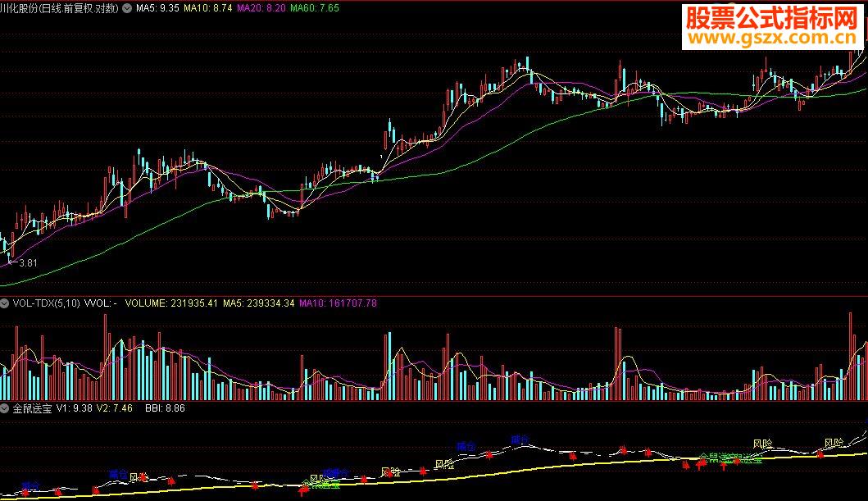Image resolution: width=868 pixels, height=501 pixels.
Task: Open the www.gszx.com.cn watermark link
Action: point(772,39)
